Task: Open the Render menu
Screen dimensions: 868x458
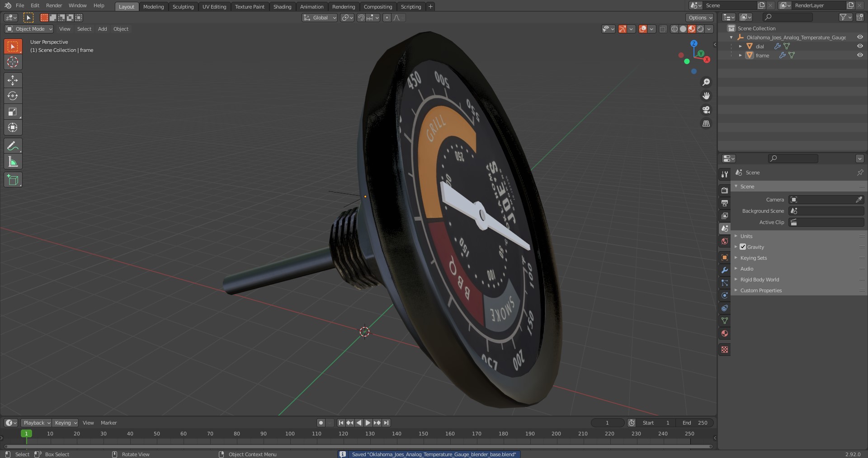Action: click(x=54, y=5)
